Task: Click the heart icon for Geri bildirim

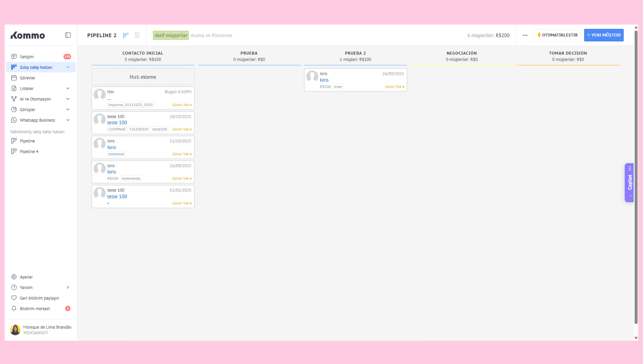Action: tap(14, 298)
